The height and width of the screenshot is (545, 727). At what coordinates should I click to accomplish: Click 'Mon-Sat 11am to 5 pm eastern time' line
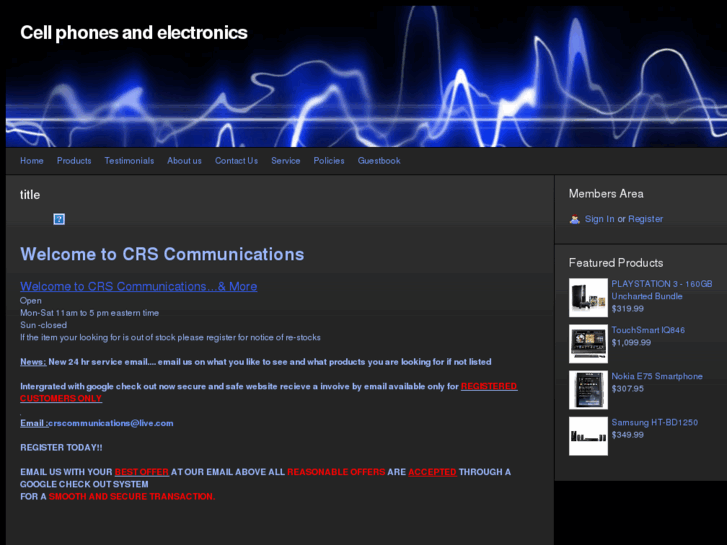click(89, 313)
